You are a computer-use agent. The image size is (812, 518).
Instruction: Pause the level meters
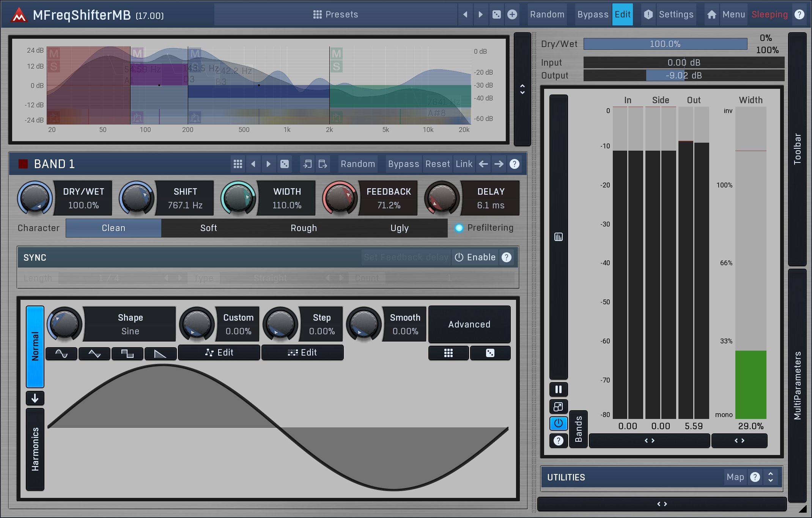[x=558, y=389]
